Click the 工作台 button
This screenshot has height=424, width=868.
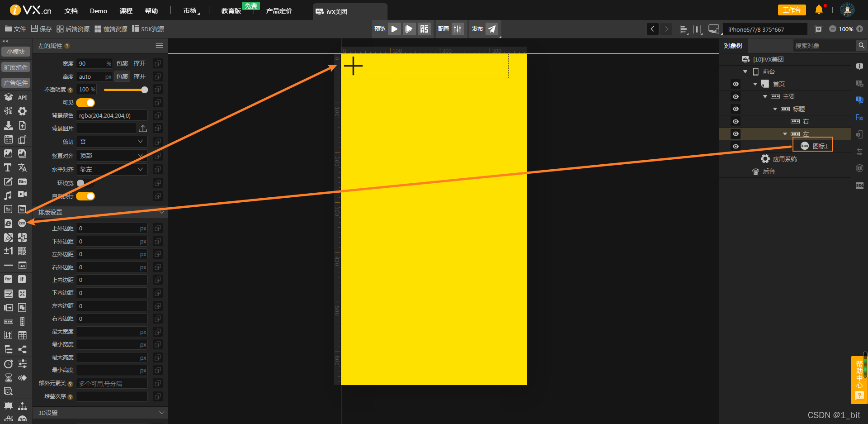coord(792,10)
